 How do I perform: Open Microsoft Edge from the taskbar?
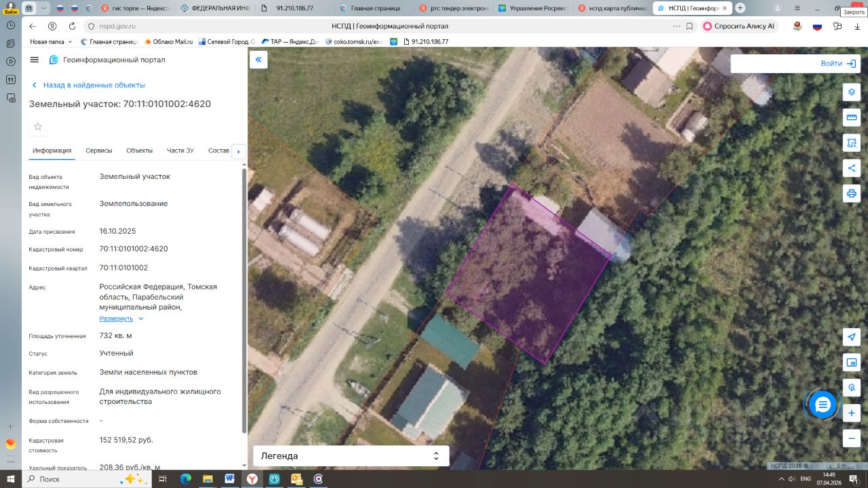tap(185, 479)
